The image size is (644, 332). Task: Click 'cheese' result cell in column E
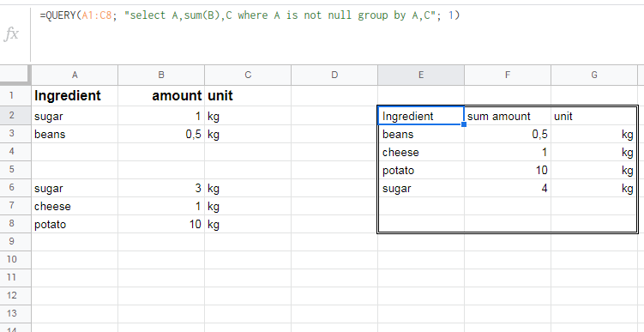coord(421,152)
